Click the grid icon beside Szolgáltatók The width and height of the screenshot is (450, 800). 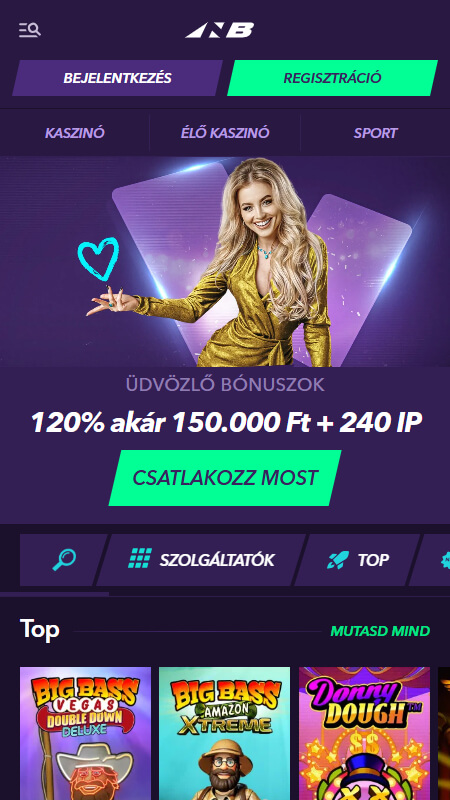click(139, 559)
